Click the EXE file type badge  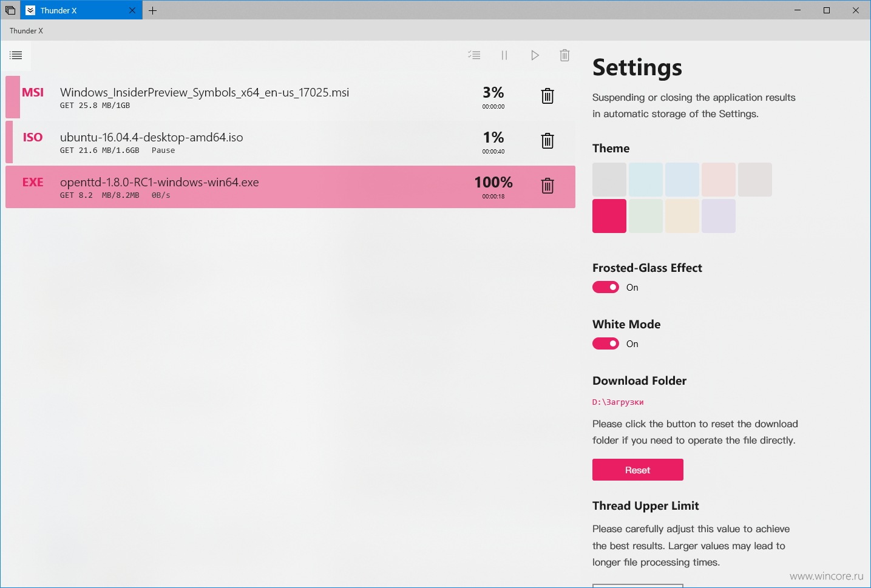click(x=33, y=182)
